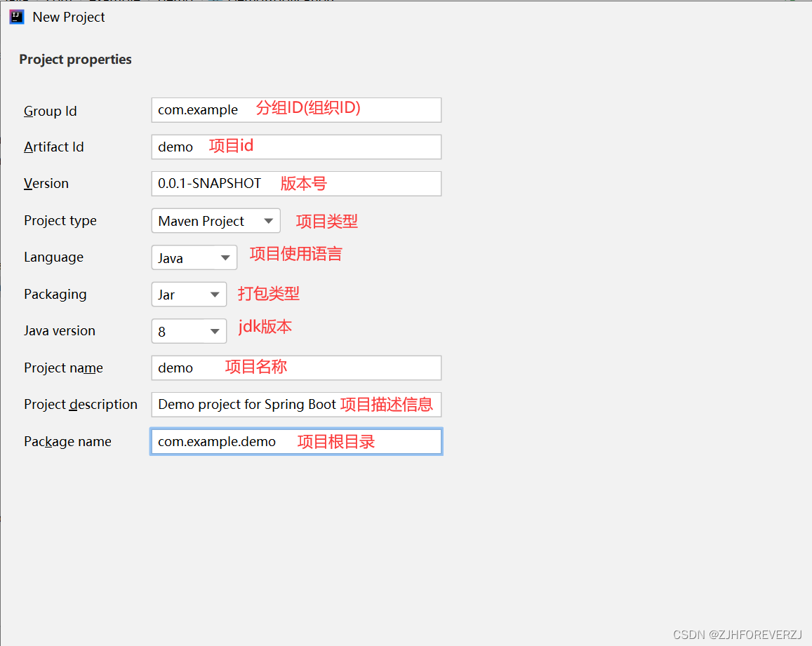Click the Java version label

click(x=60, y=331)
